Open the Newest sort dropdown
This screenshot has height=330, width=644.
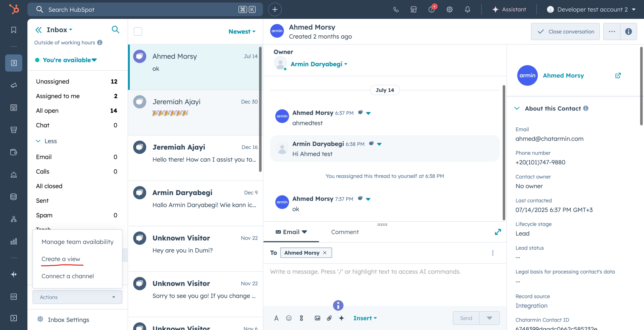(242, 32)
